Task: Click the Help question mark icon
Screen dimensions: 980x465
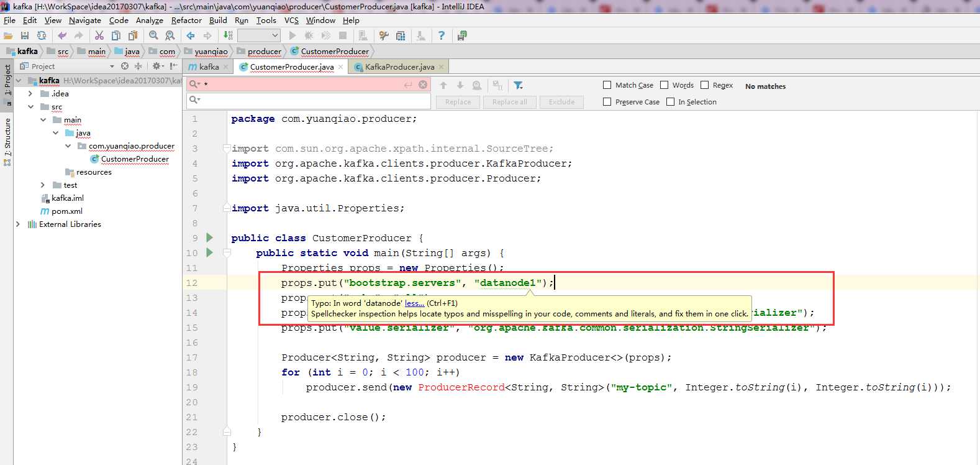Action: (442, 36)
